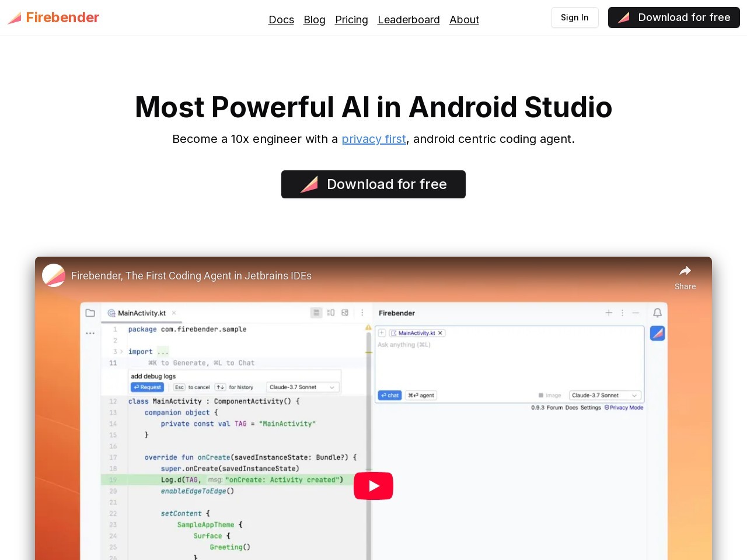This screenshot has width=747, height=560.
Task: Click the heading 'Most Powerful AI in Android Studio'
Action: click(373, 107)
